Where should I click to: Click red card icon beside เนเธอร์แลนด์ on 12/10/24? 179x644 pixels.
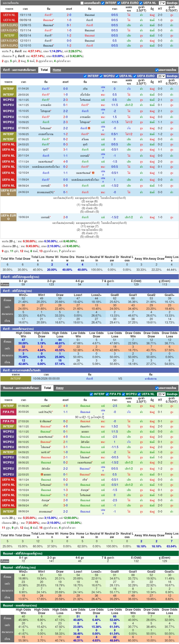click(x=93, y=173)
